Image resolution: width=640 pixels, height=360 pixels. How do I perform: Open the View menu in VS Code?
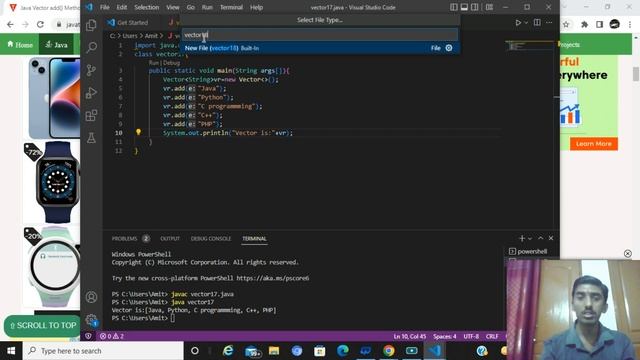[173, 7]
